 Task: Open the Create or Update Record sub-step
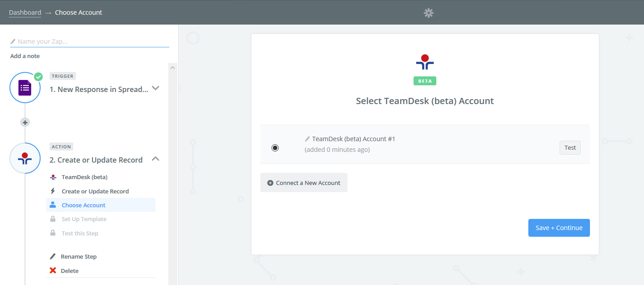[x=95, y=191]
